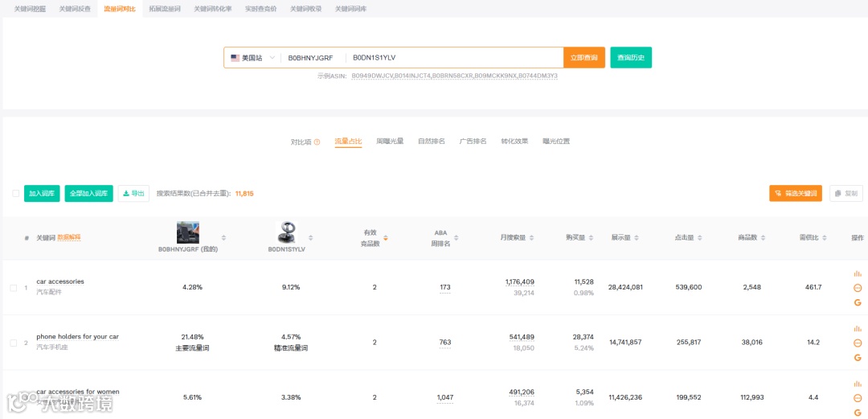Click keyword text car accessories
The image size is (868, 419).
[60, 281]
